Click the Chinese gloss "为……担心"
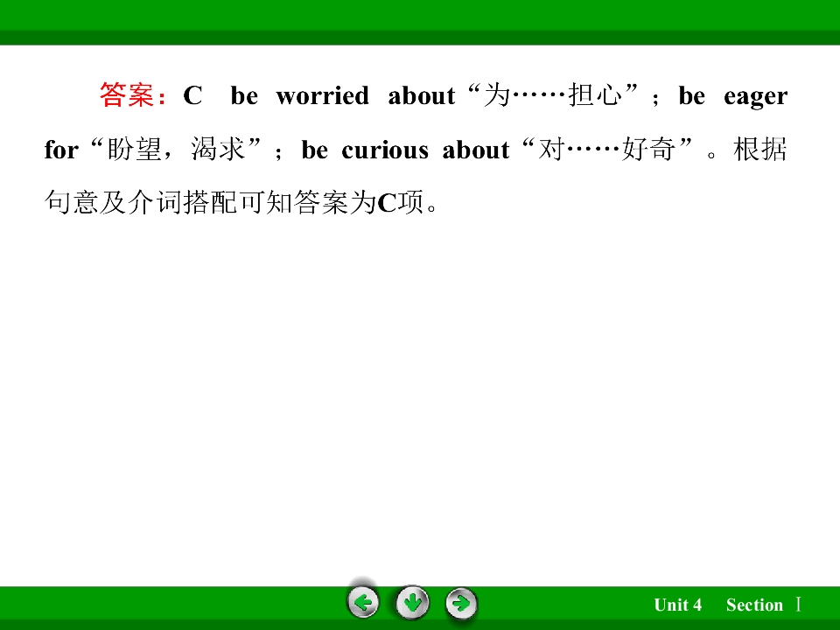 click(x=552, y=95)
